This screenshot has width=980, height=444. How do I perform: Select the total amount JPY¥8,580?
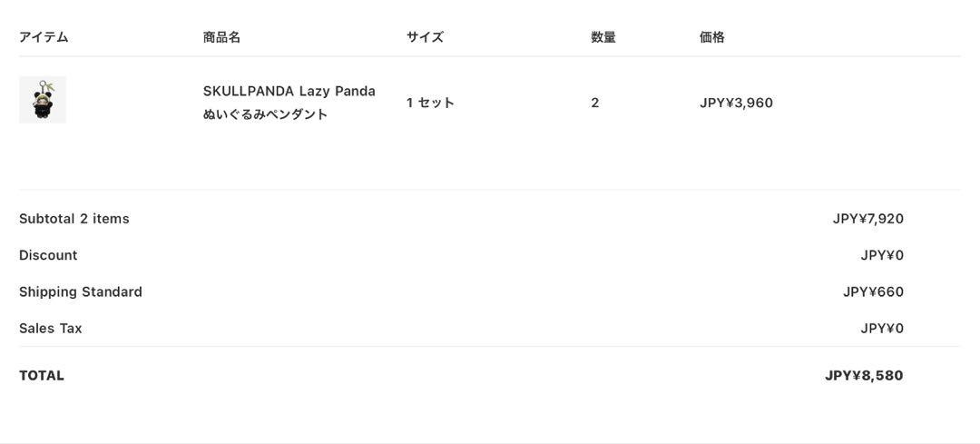click(864, 376)
